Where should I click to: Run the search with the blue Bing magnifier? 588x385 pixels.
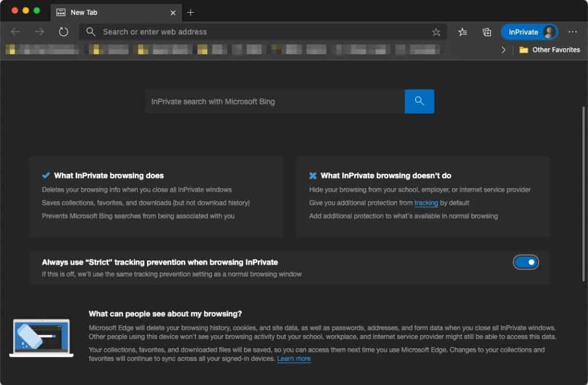point(419,101)
